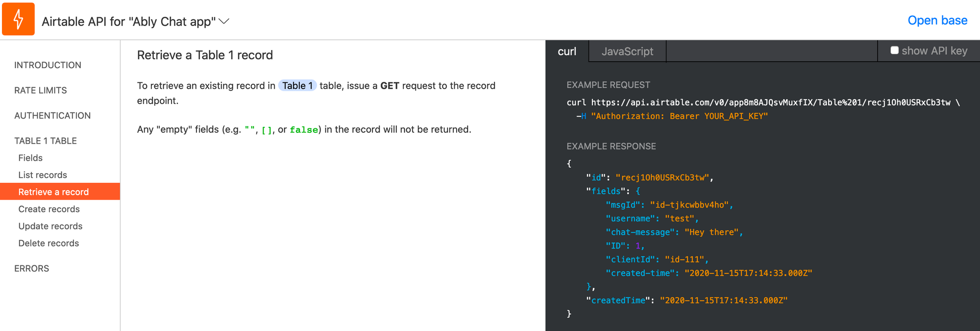Open the Create records subsection

click(x=49, y=209)
